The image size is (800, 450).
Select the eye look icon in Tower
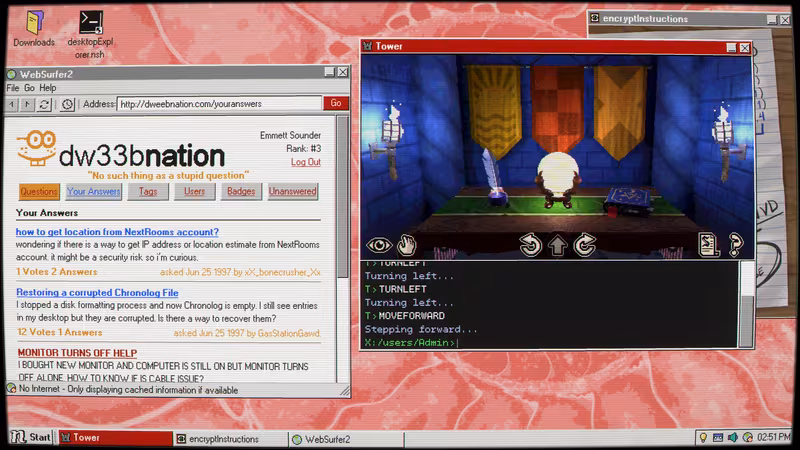379,245
